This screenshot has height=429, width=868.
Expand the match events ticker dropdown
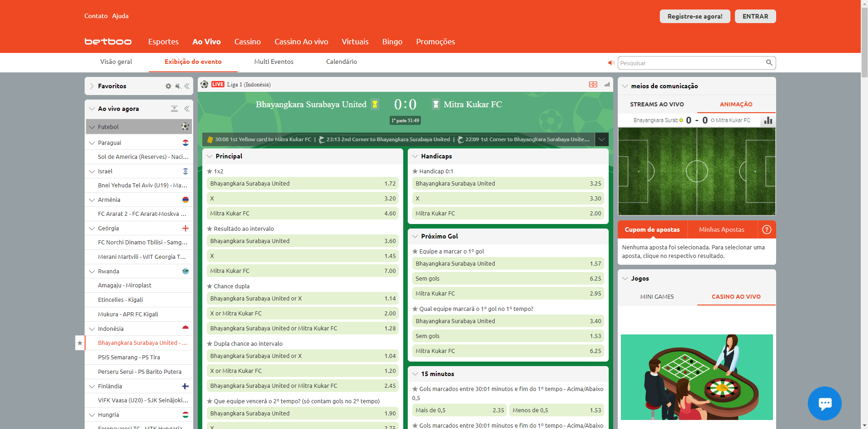[602, 139]
